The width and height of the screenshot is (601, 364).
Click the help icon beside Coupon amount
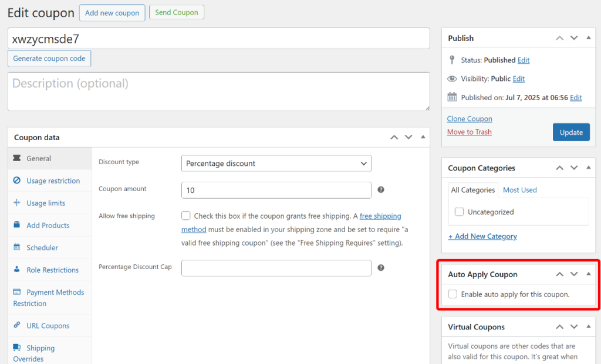click(381, 190)
